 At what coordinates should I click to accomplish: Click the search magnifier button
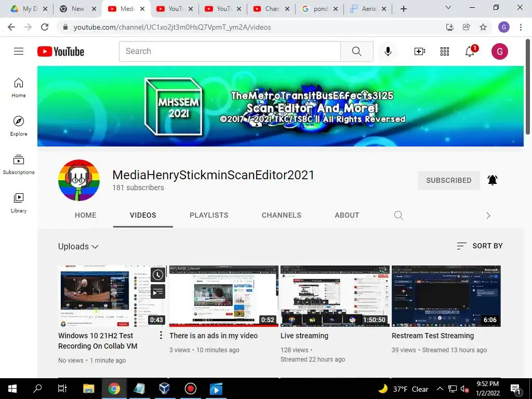(x=356, y=51)
